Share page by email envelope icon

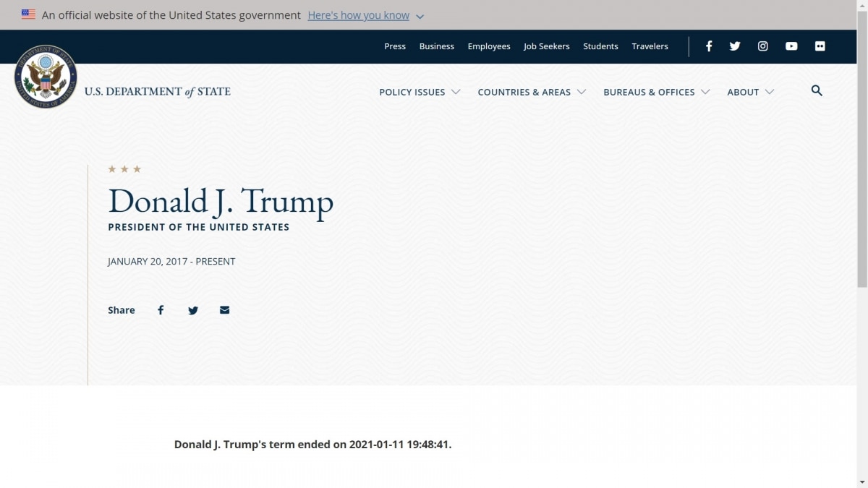click(x=224, y=310)
